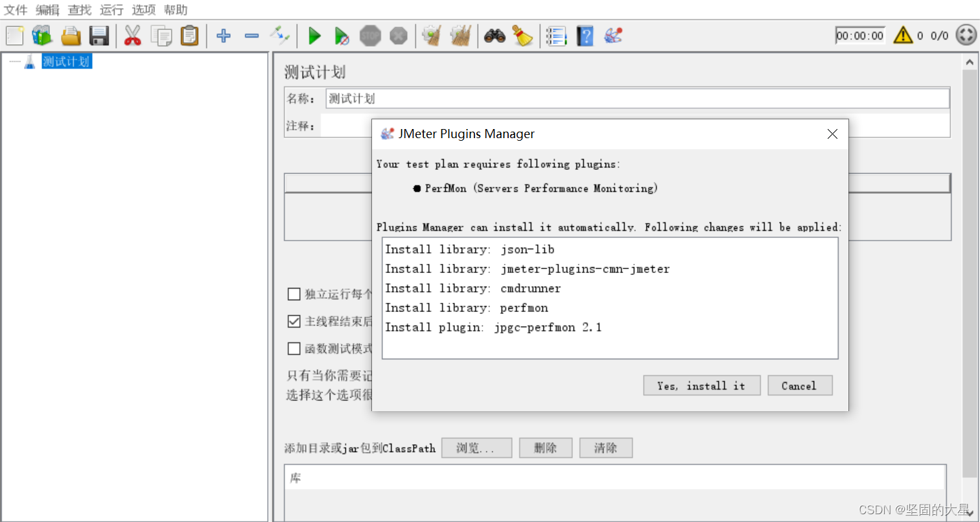The height and width of the screenshot is (522, 980).
Task: Click the 名称 input field
Action: 637,99
